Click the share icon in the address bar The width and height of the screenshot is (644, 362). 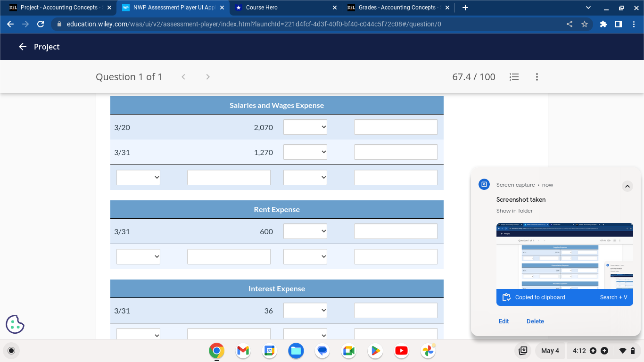pos(569,24)
